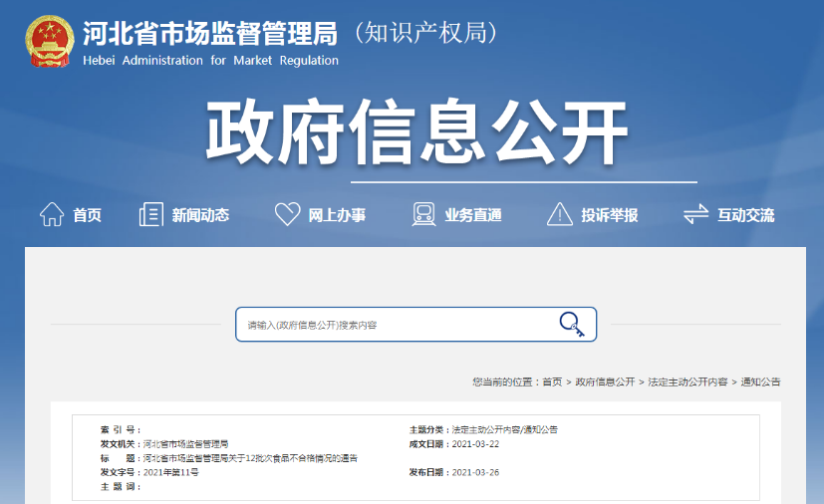Click the (知识产权局) subtitle text
Screen dimensions: 824x504
[425, 33]
